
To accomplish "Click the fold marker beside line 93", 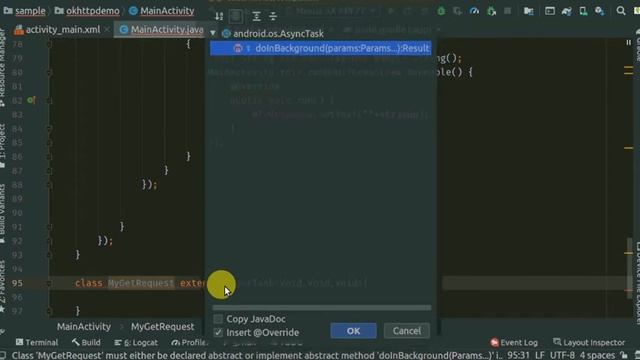I will pyautogui.click(x=49, y=255).
